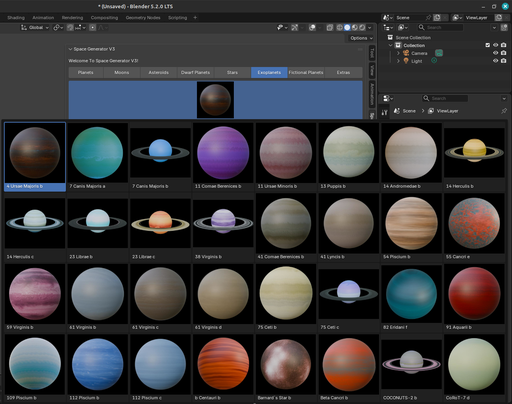Click the green camera data icon beside Camera

coord(439,53)
